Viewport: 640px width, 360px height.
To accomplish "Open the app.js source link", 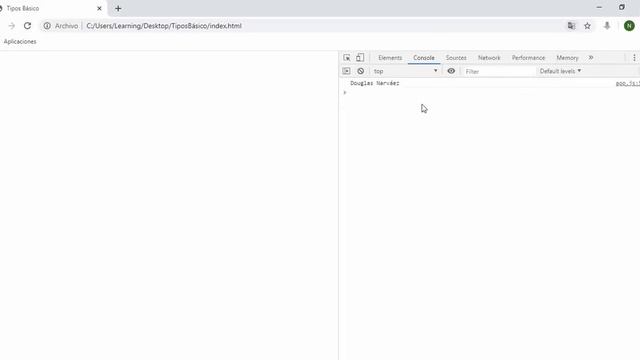I will 627,83.
